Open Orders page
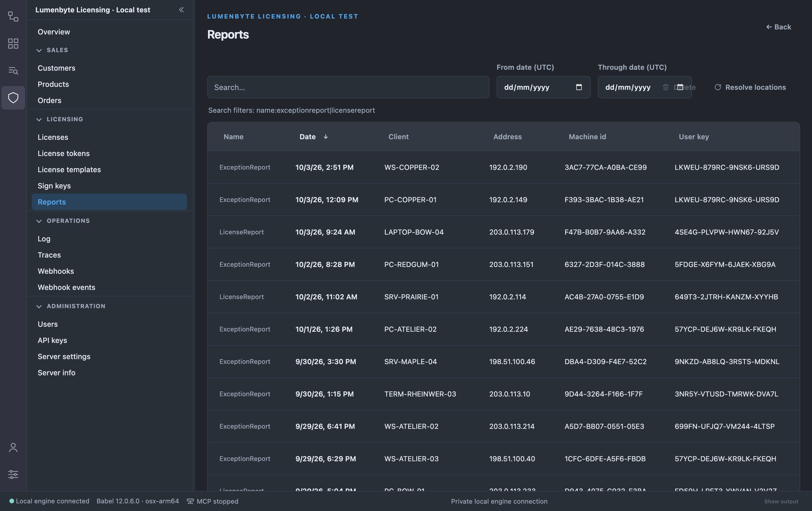This screenshot has width=812, height=511. 109,100
